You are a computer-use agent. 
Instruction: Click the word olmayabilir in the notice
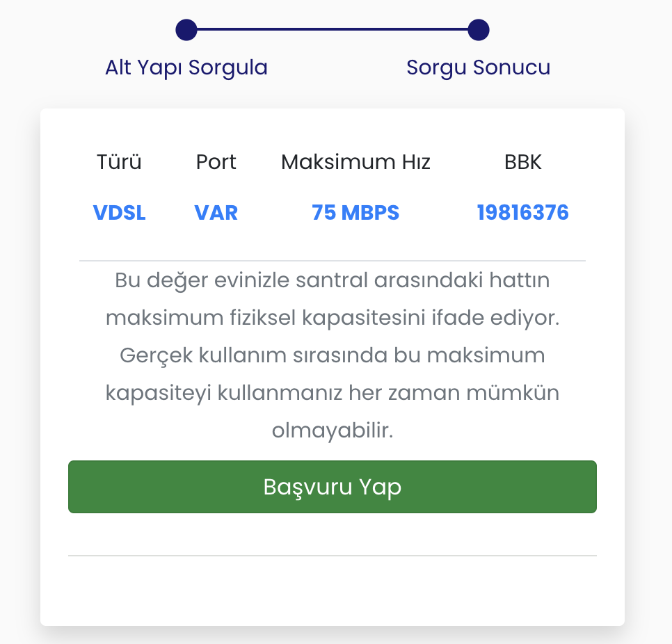[x=333, y=430]
